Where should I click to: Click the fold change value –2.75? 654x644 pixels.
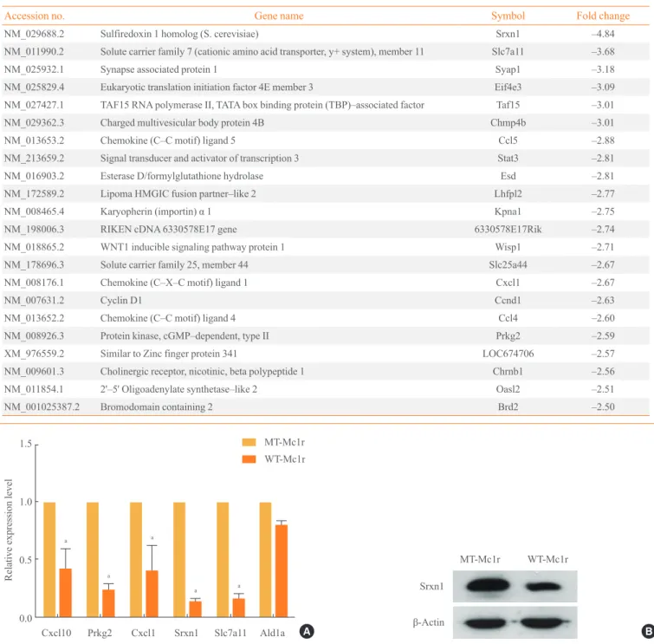click(x=603, y=211)
